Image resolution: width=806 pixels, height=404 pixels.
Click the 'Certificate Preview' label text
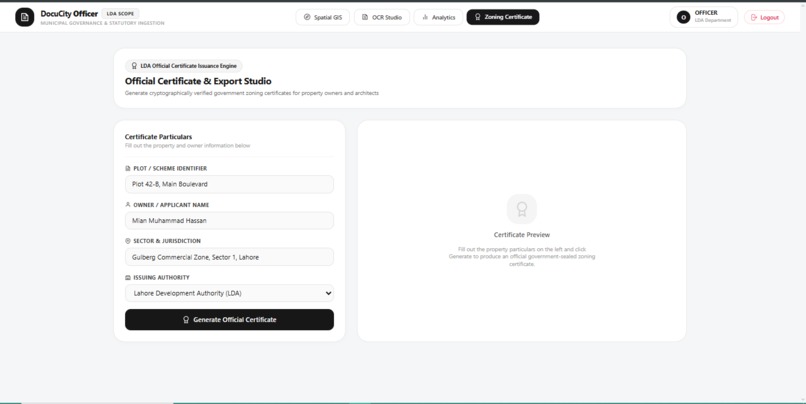[x=522, y=235]
